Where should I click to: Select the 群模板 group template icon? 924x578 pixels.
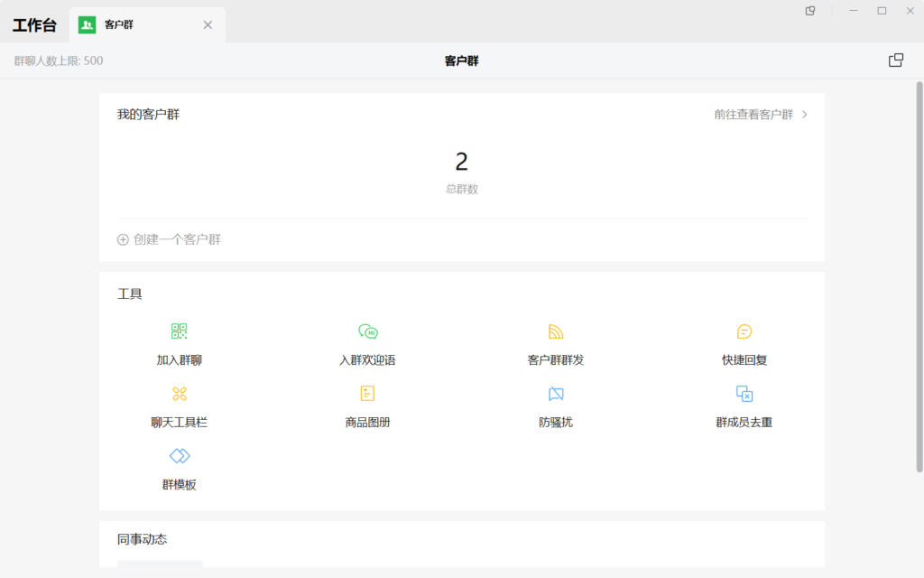coord(179,456)
